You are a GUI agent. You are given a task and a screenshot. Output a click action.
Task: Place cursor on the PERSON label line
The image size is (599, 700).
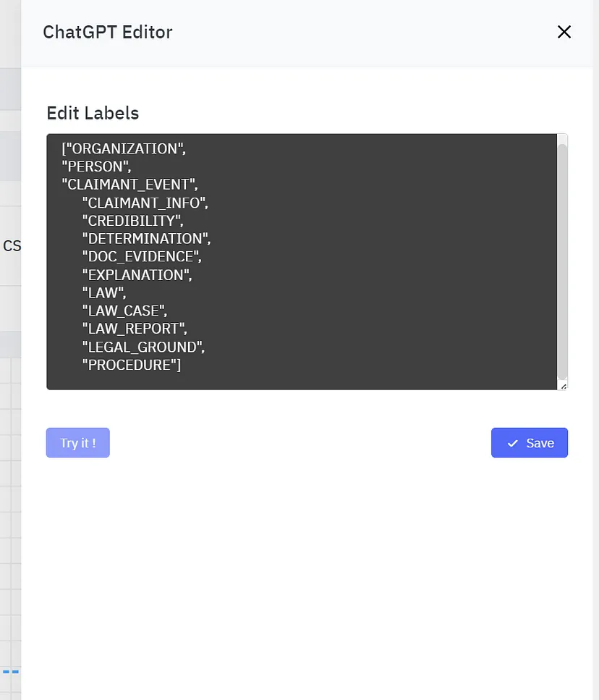pos(96,166)
